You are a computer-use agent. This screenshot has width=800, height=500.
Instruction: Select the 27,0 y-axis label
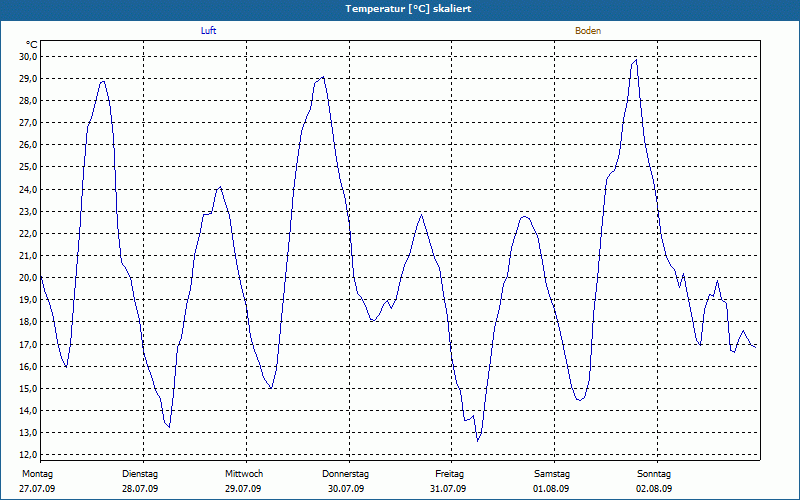(x=28, y=123)
